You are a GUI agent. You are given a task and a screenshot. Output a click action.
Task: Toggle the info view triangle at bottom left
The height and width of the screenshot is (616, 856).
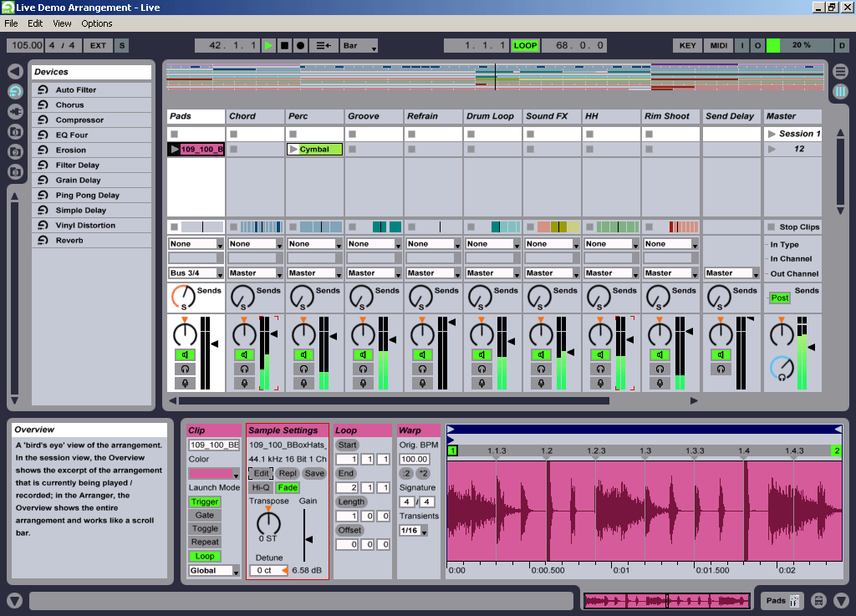coord(15,601)
